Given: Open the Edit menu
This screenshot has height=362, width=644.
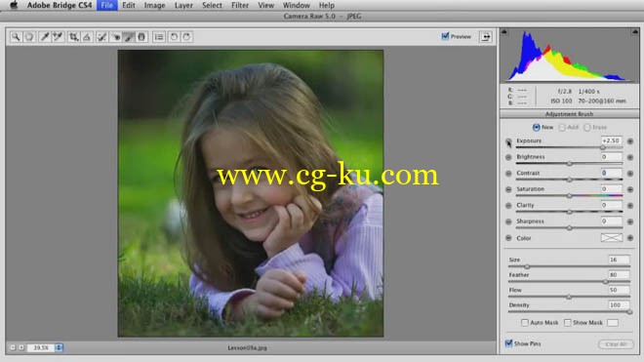Looking at the screenshot, I should 129,5.
